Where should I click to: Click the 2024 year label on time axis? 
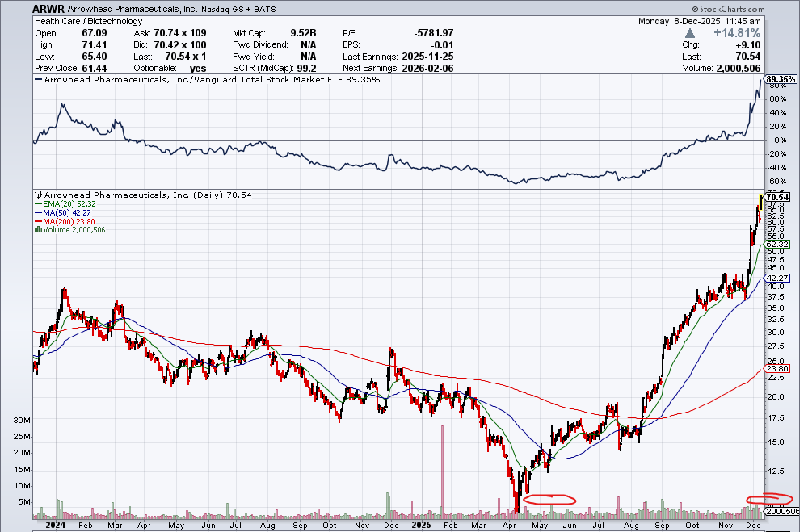pyautogui.click(x=55, y=525)
